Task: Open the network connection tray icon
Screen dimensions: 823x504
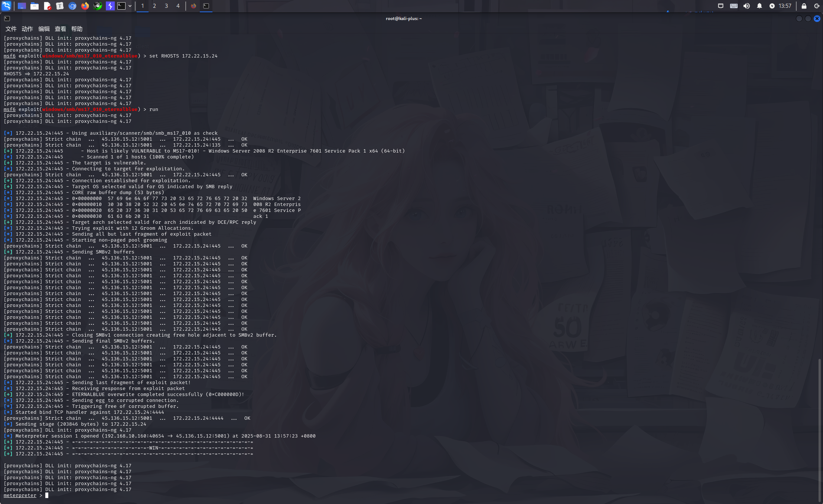Action: click(720, 6)
